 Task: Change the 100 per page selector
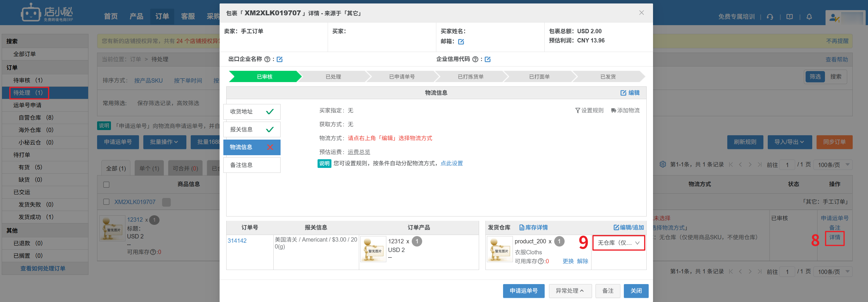click(833, 165)
